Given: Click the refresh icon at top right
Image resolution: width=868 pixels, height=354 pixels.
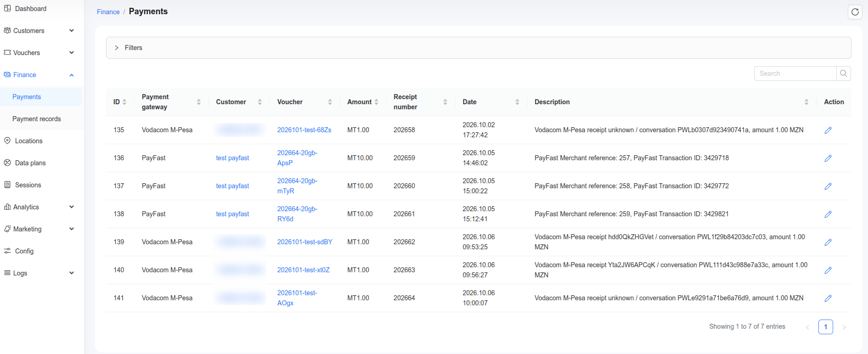Looking at the screenshot, I should point(855,12).
